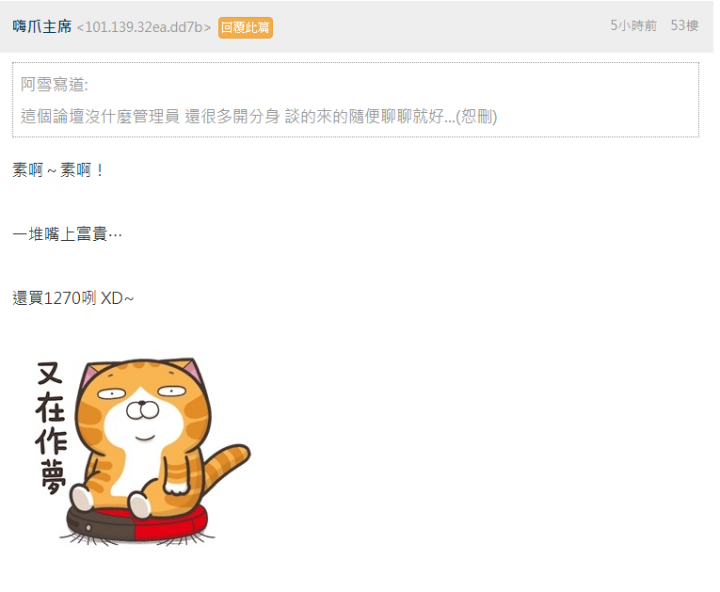Image resolution: width=720 pixels, height=592 pixels.
Task: Click the post line 素啊～素啊！
Action: [58, 170]
